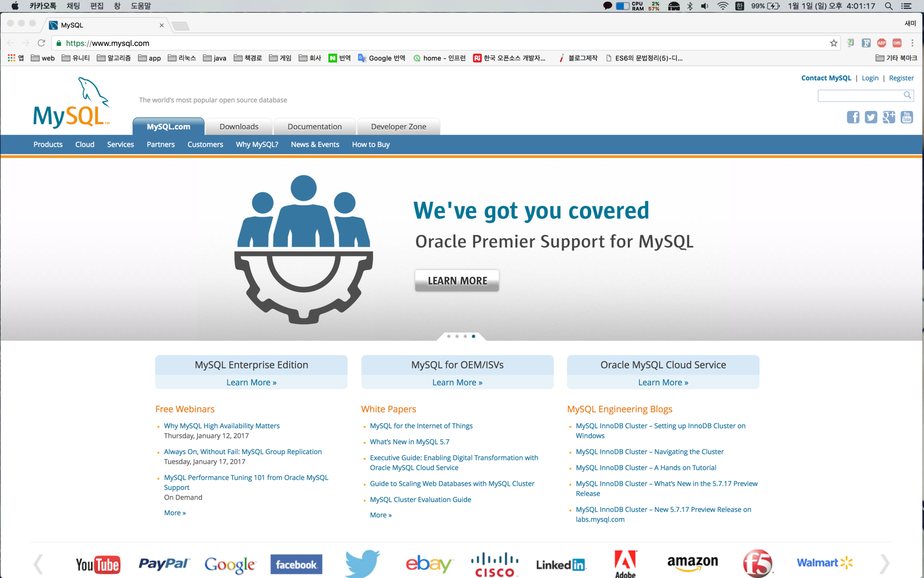Viewport: 924px width, 578px height.
Task: Select the fourth carousel dot indicator
Action: 474,337
